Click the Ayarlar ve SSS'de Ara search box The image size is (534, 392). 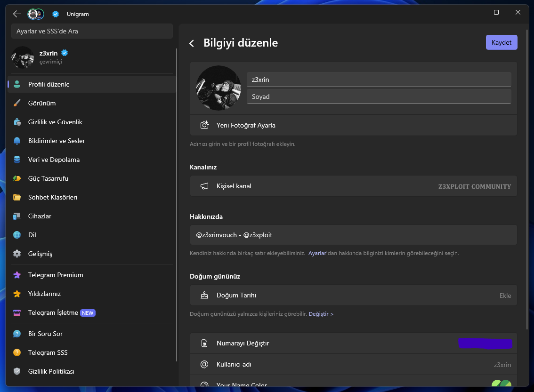click(92, 31)
